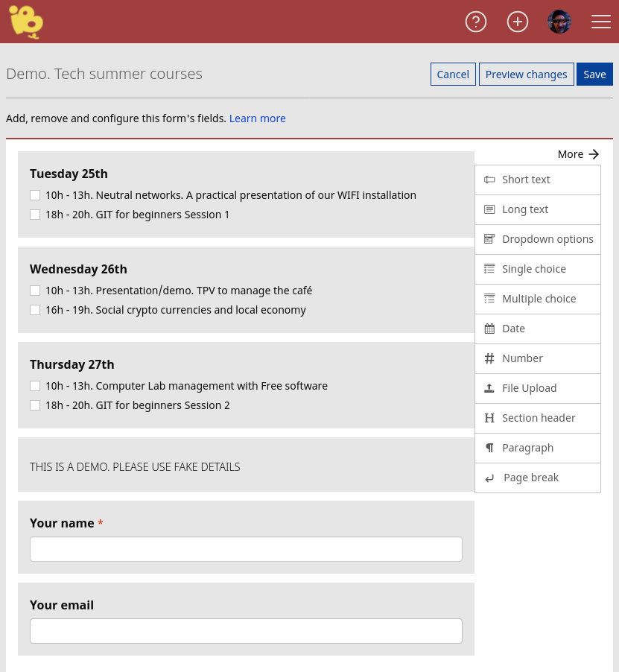619x672 pixels.
Task: Click the plus icon in the header
Action: click(x=518, y=22)
